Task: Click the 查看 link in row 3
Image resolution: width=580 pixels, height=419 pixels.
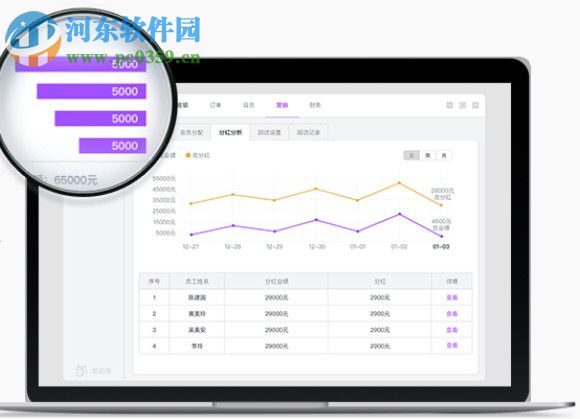Action: click(452, 330)
